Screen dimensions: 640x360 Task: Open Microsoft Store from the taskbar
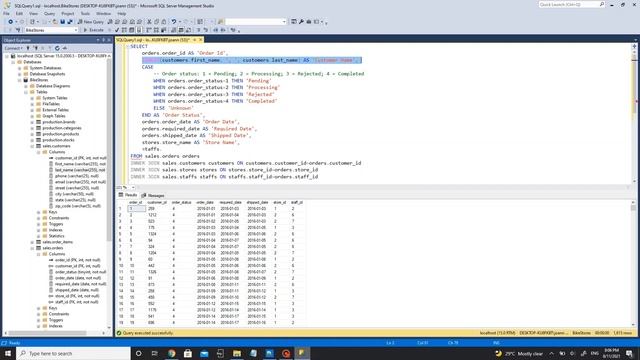(x=188, y=353)
